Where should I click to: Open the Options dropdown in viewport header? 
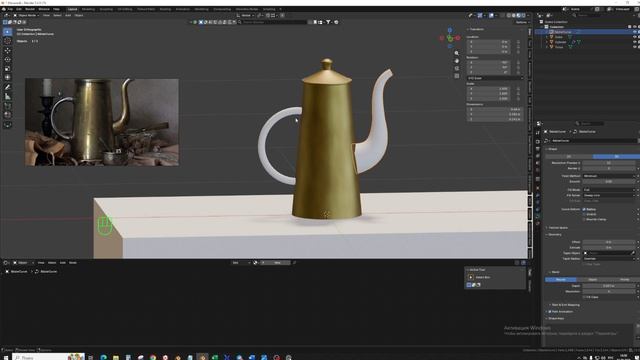click(522, 22)
